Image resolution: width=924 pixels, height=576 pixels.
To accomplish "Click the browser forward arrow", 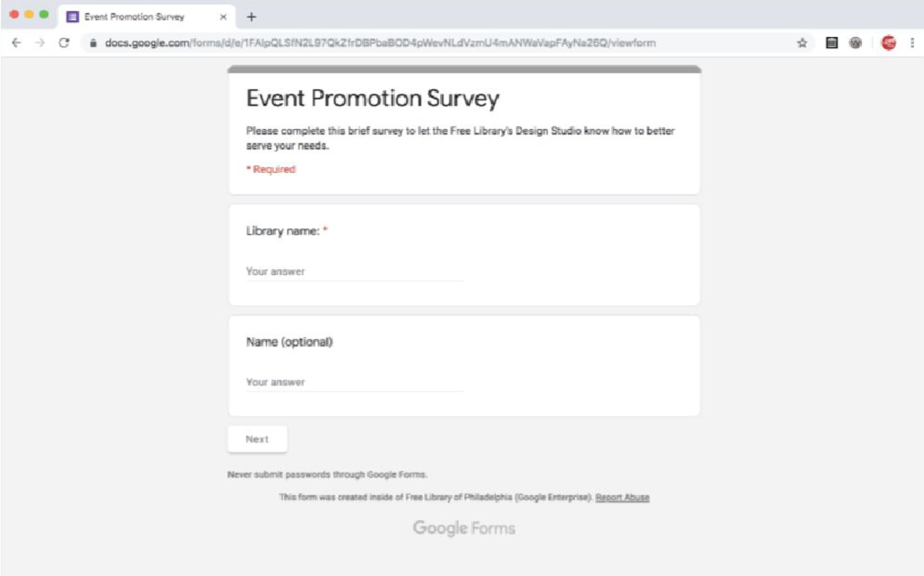I will coord(40,43).
